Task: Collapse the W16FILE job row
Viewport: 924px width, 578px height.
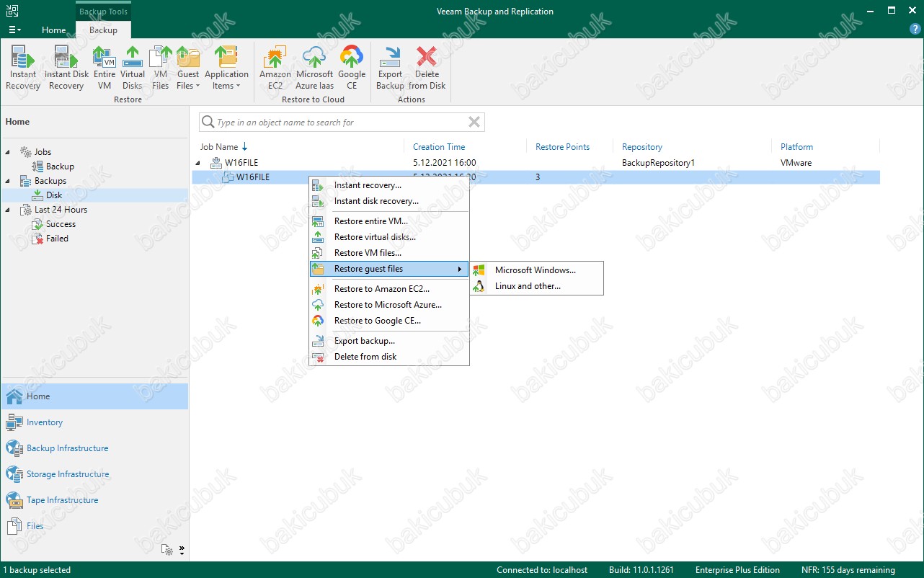Action: 199,163
